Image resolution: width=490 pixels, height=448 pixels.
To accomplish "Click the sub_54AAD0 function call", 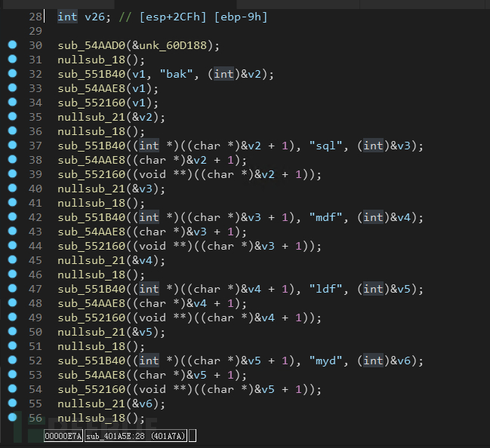I will 91,45.
